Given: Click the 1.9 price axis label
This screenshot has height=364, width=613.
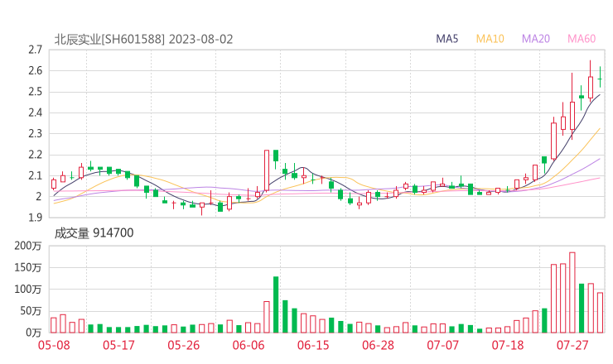Looking at the screenshot, I should (x=35, y=218).
